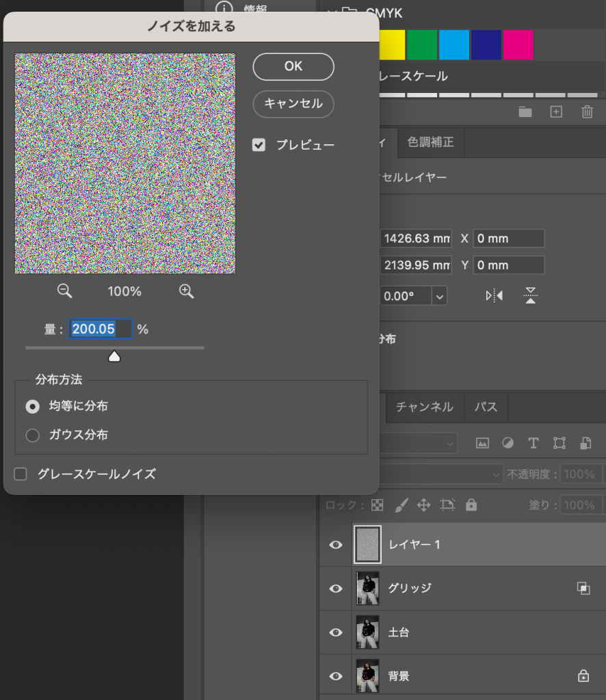Select the ガウス分布 radio button
The height and width of the screenshot is (700, 606).
click(32, 435)
